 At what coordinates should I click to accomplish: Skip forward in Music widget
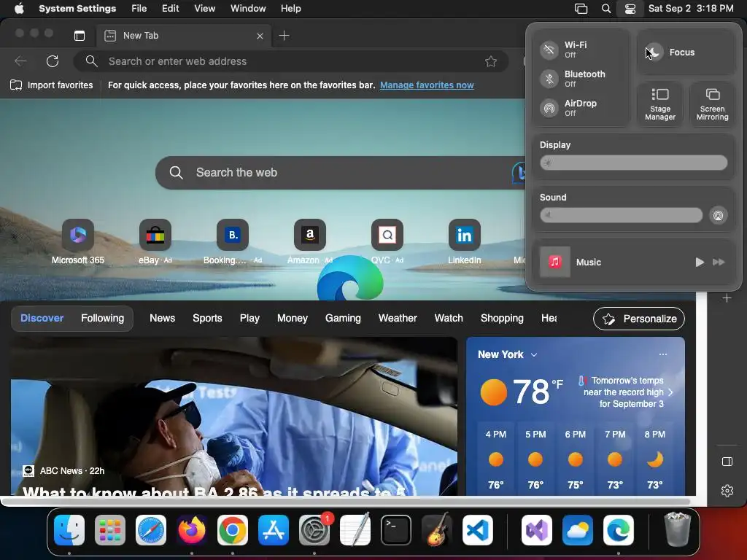[x=719, y=262]
